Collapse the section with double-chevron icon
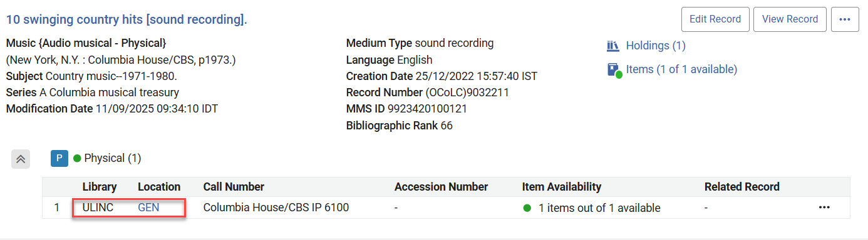The width and height of the screenshot is (868, 240). coord(20,159)
